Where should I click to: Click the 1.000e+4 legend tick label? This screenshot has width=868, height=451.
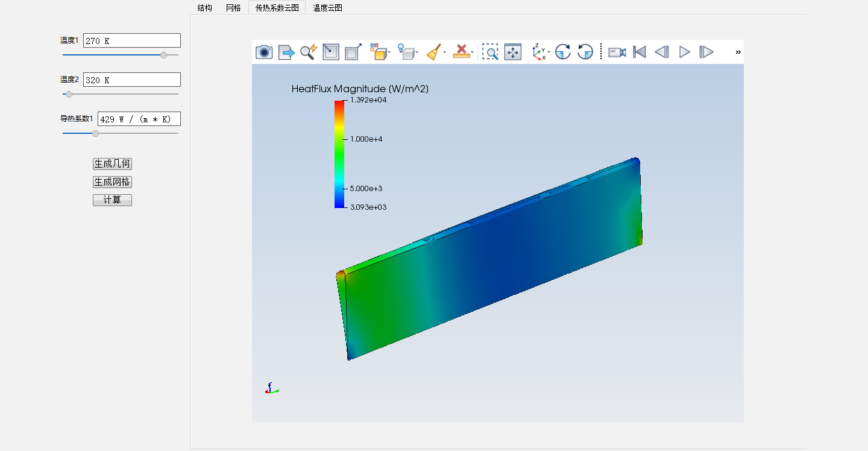[x=366, y=139]
